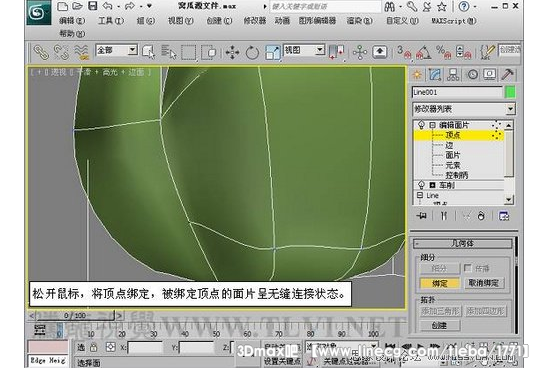Click the Pin Stack icon
This screenshot has width=558, height=368.
[422, 216]
